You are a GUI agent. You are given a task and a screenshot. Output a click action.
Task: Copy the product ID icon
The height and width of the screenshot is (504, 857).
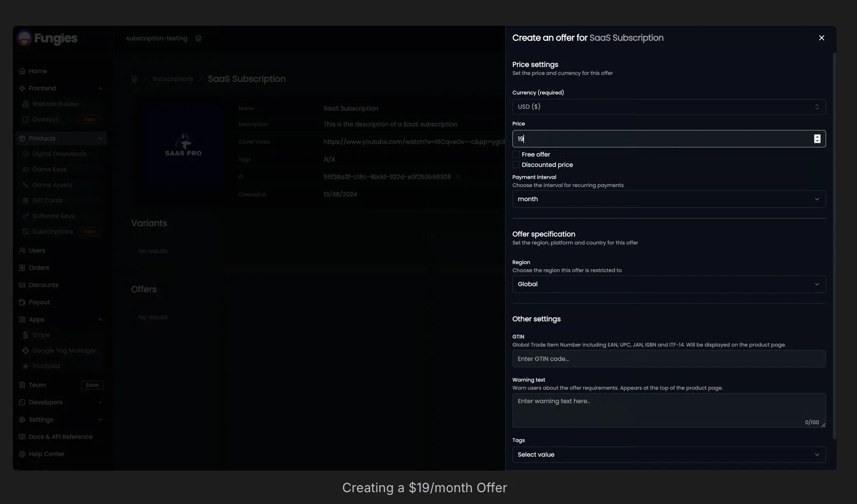click(459, 177)
